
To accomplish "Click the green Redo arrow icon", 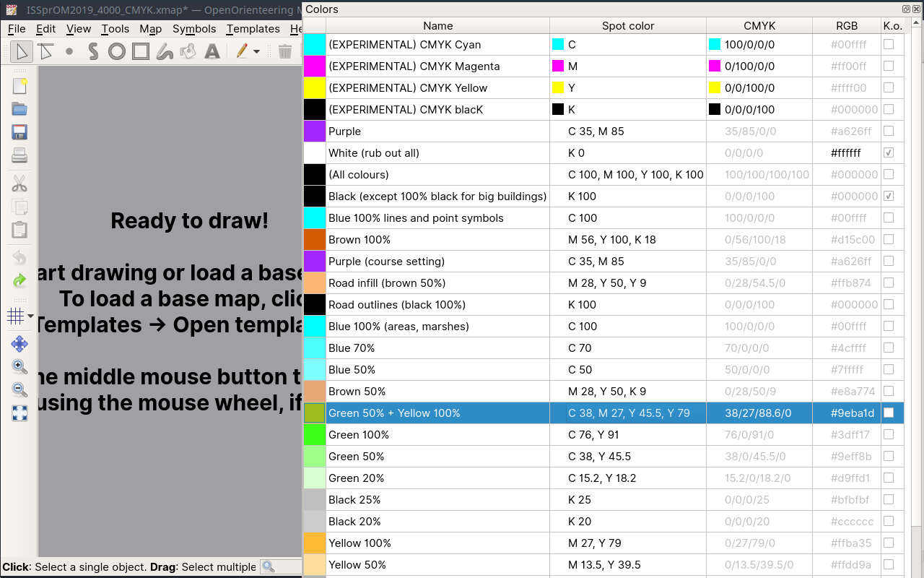I will pos(19,281).
